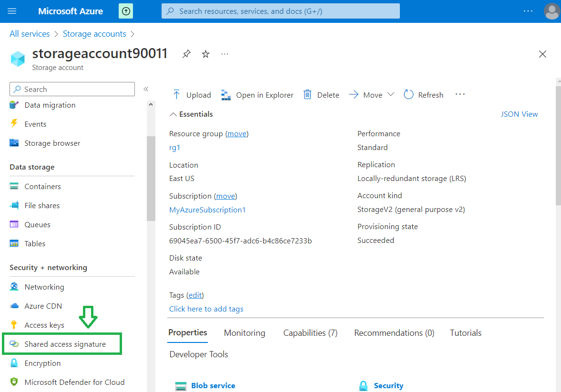The image size is (561, 392).
Task: Open the Azure portal hamburger menu
Action: 12,11
